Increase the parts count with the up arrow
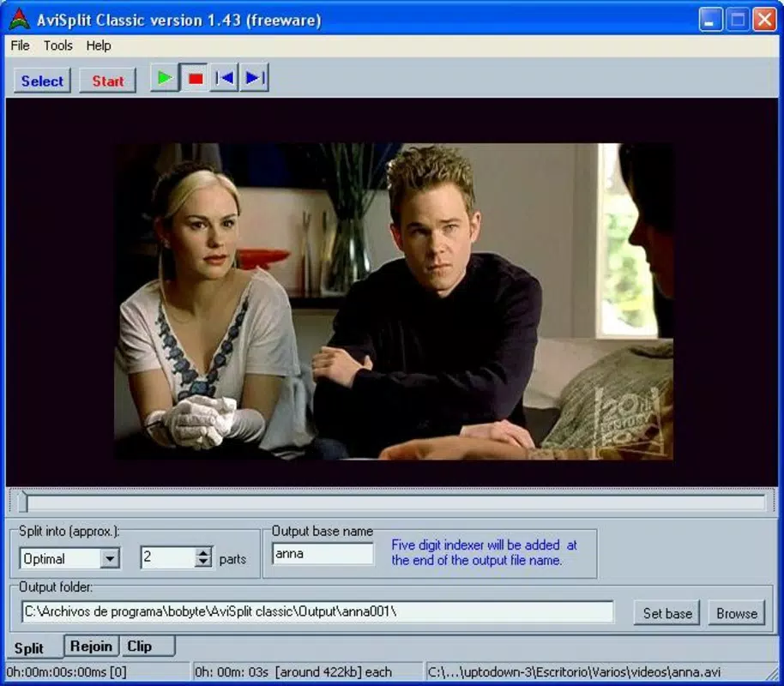The width and height of the screenshot is (784, 686). (203, 552)
